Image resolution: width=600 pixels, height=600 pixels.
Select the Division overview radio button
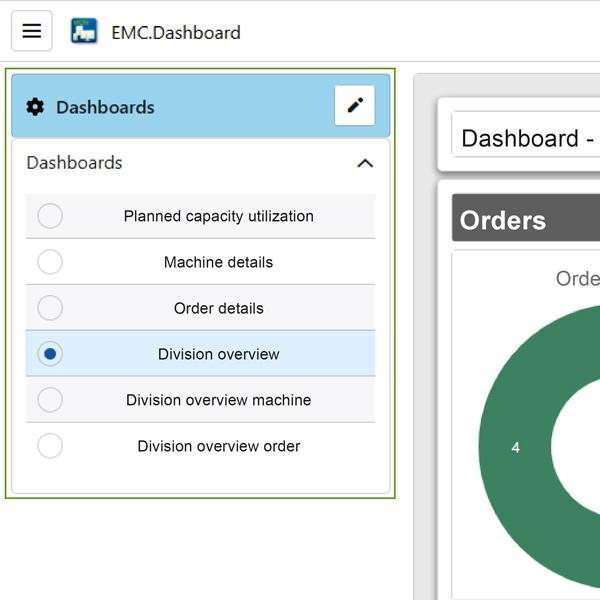(x=50, y=354)
